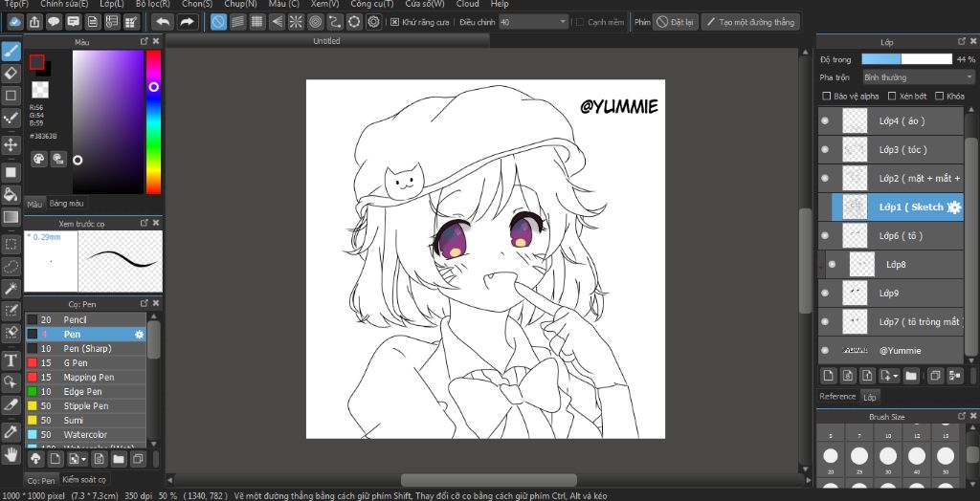Open the color palette icon in Màu panel
Viewport: 980px width, 501px height.
click(38, 158)
